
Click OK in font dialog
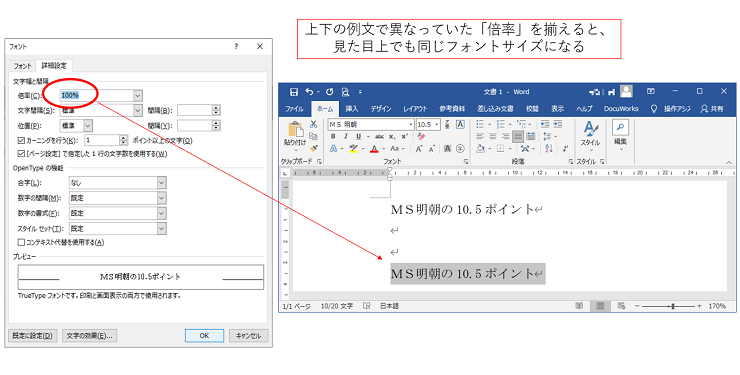click(x=204, y=336)
